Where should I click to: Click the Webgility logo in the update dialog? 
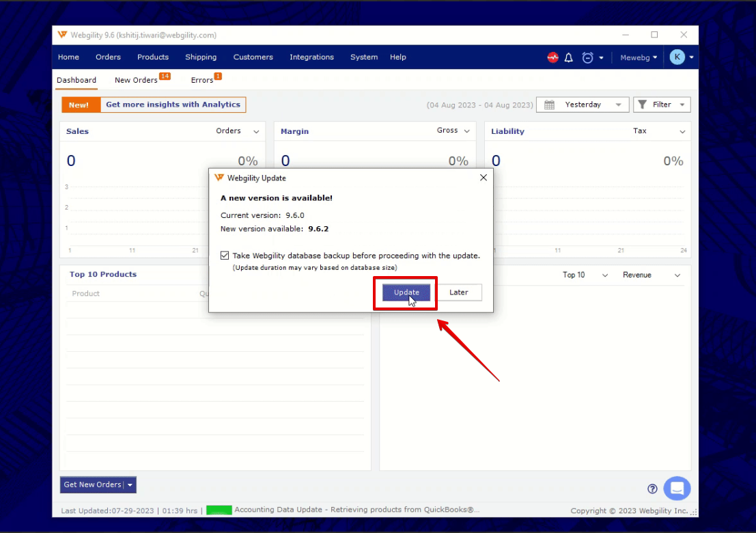[x=219, y=178]
